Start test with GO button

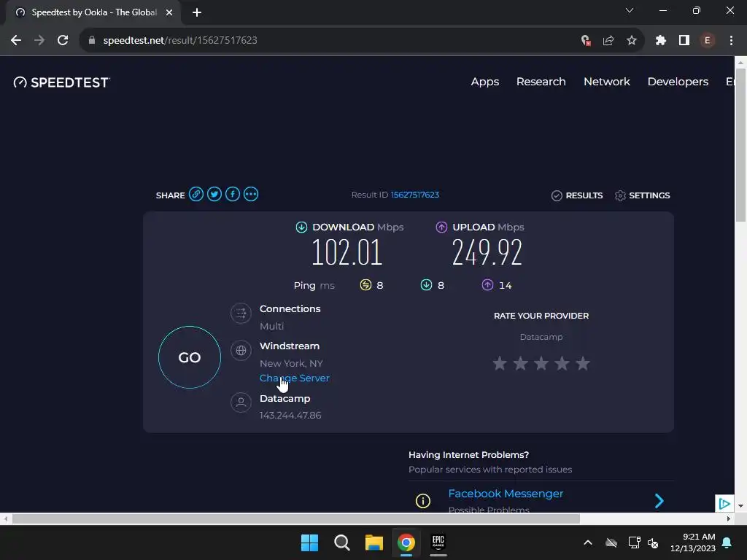click(x=190, y=357)
